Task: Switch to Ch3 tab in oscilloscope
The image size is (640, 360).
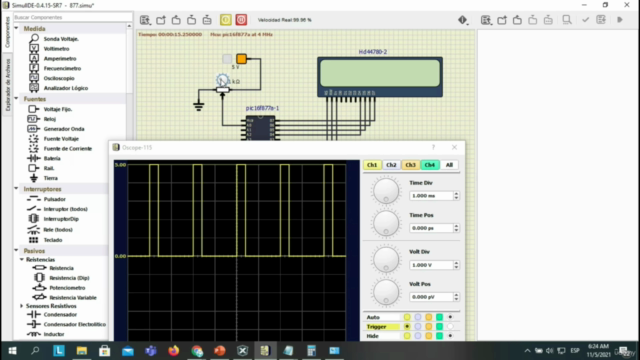Action: pos(410,165)
